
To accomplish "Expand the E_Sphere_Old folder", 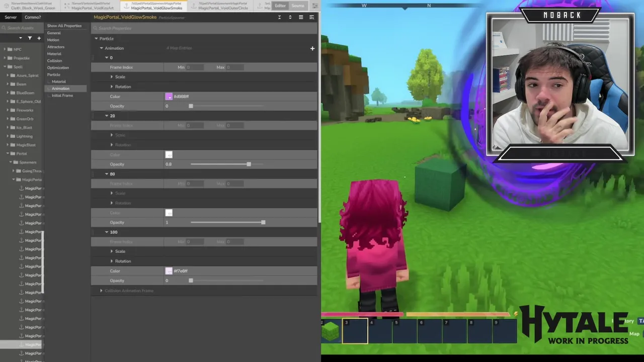I will [x=8, y=102].
